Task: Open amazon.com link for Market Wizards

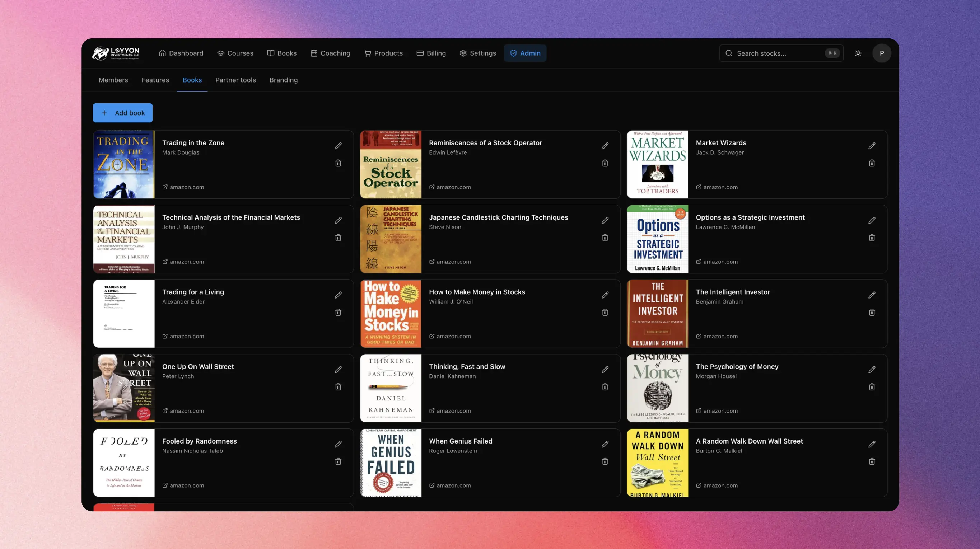Action: click(x=717, y=187)
